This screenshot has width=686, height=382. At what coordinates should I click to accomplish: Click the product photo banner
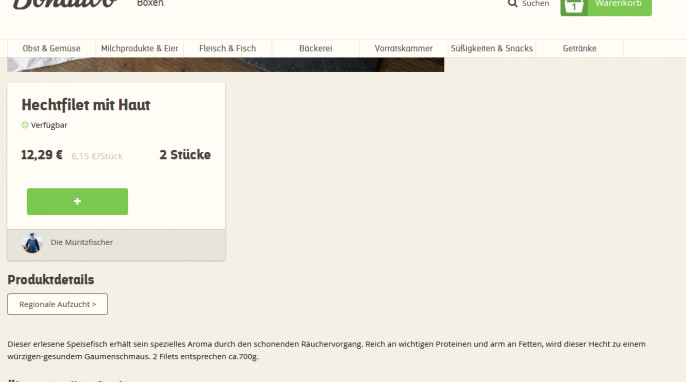225,64
